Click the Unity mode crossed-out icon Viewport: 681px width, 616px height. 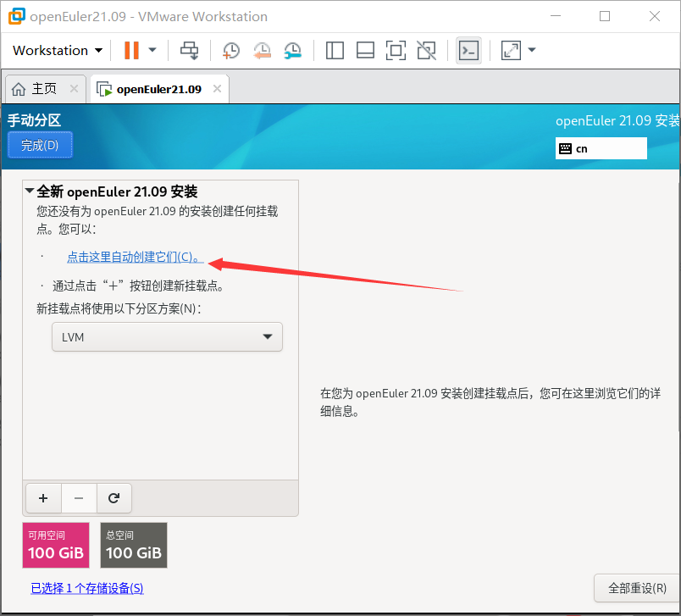pos(427,50)
